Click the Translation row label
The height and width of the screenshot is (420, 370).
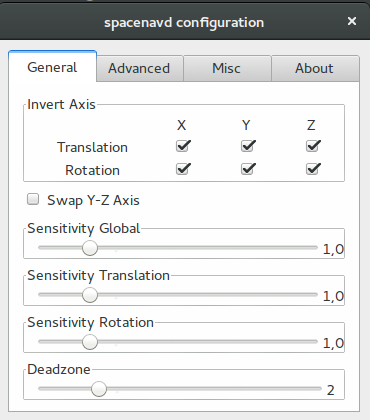(92, 147)
